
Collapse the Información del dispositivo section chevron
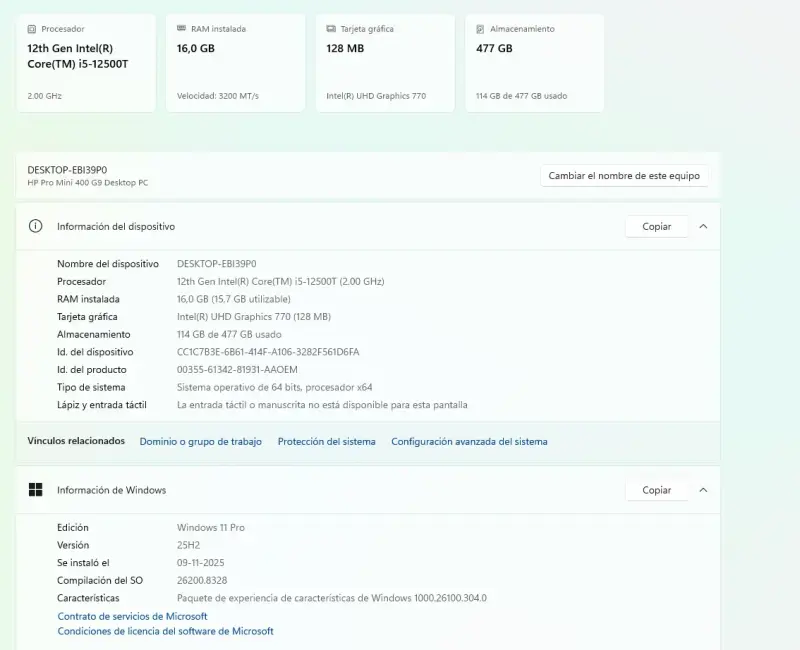703,227
